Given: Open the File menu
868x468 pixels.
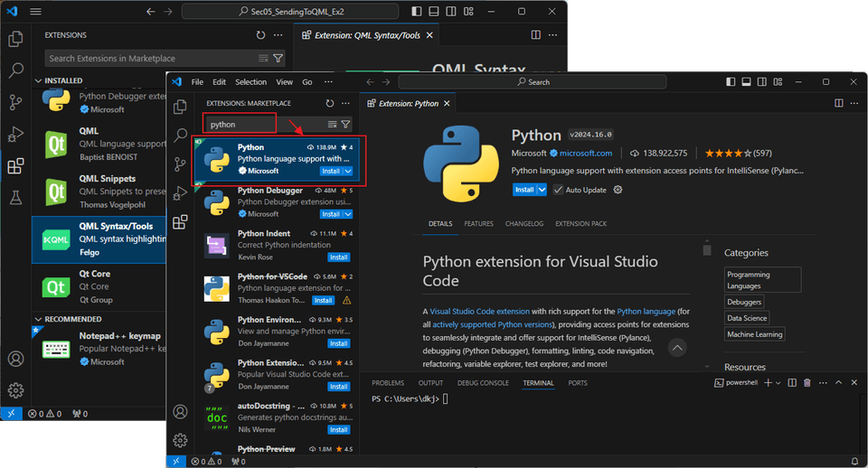Looking at the screenshot, I should tap(197, 82).
